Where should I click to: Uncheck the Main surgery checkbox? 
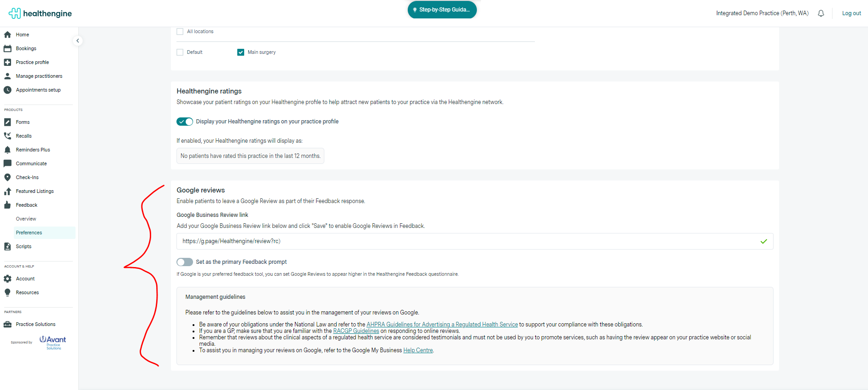pyautogui.click(x=240, y=52)
